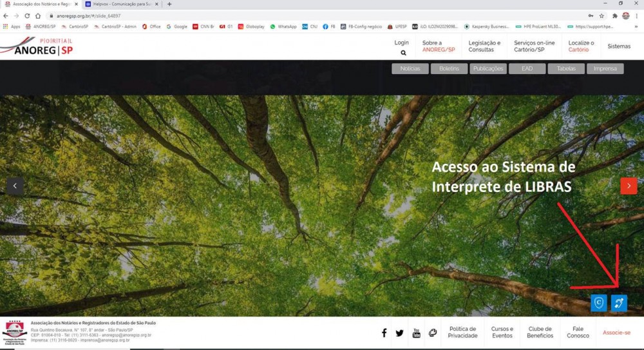
Task: Open the Notícias tab
Action: [x=410, y=68]
